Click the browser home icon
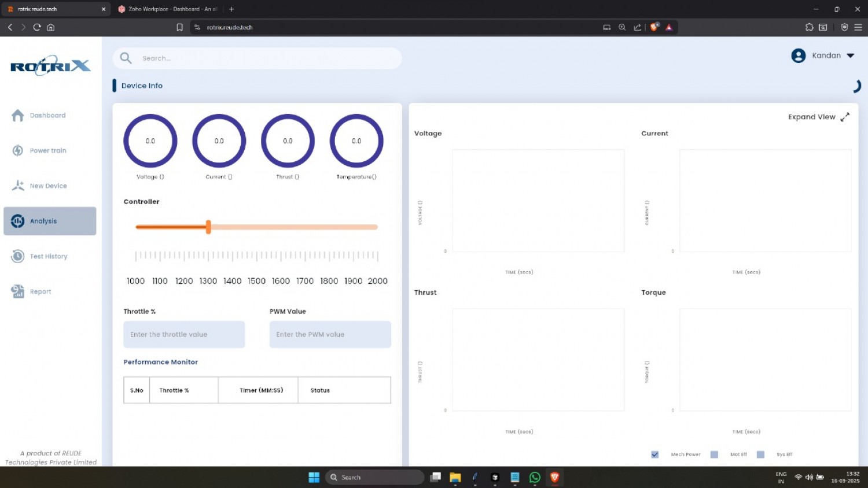This screenshot has height=488, width=868. (51, 27)
